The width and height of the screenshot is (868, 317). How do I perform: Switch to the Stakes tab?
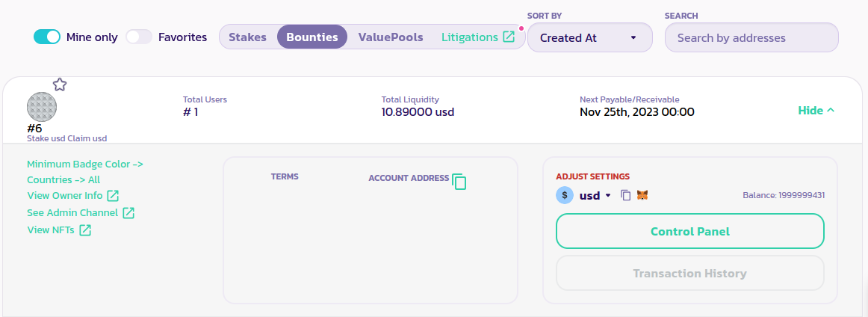coord(247,37)
